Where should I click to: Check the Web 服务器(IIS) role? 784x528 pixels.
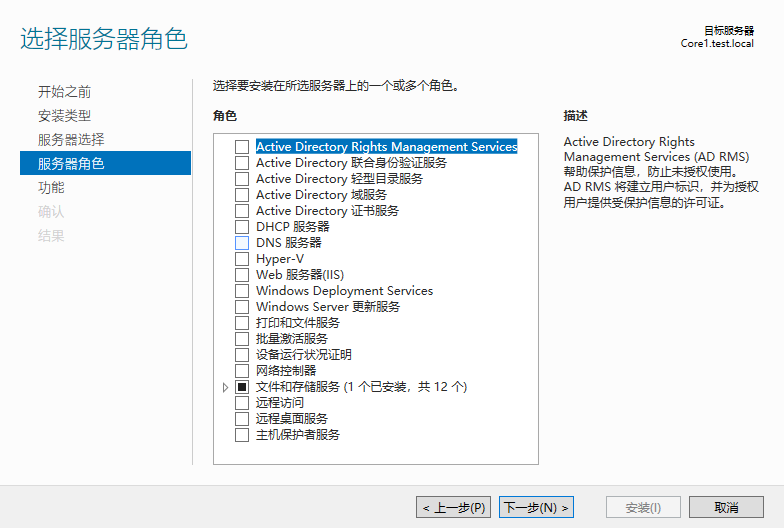(242, 274)
